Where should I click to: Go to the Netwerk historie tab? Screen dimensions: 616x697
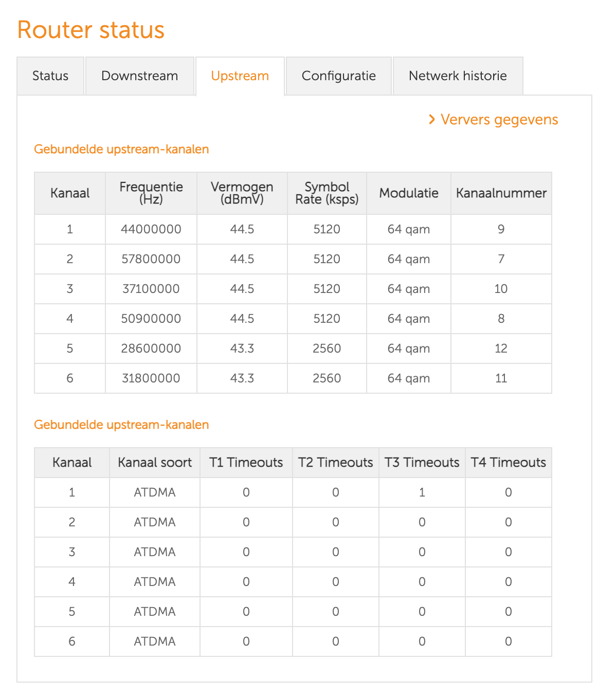458,76
